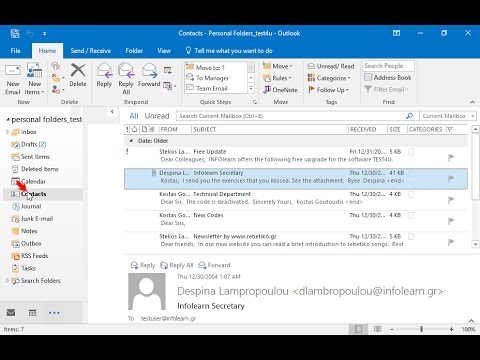Click Forward in the reading pane

coord(214,265)
